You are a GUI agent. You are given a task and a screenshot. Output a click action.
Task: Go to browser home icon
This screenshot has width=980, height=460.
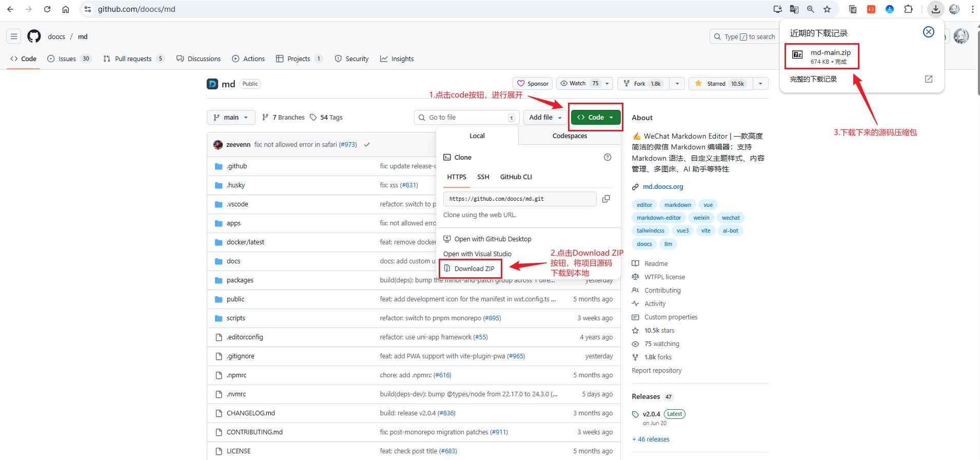tap(66, 9)
